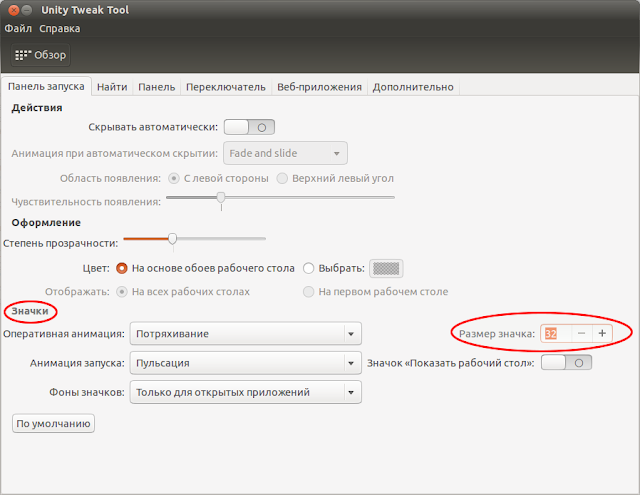Select the Выбрать custom color radio button

click(x=309, y=268)
